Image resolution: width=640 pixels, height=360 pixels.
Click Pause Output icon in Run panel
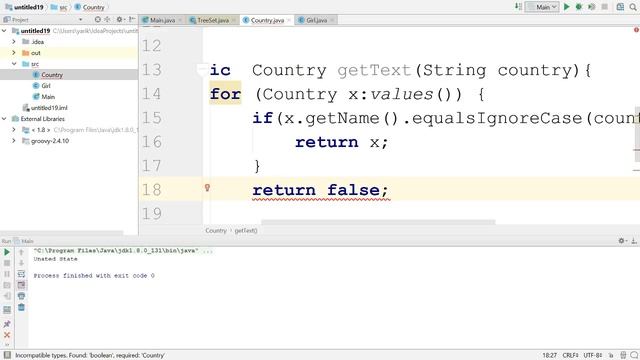click(x=7, y=274)
